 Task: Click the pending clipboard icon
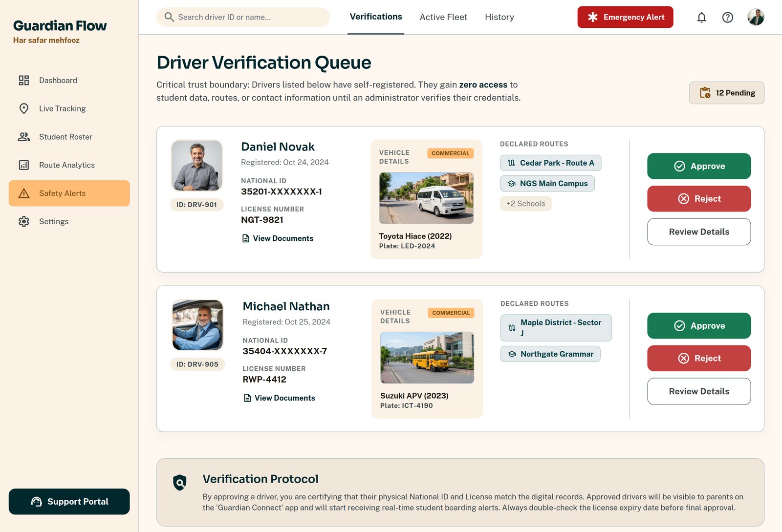point(705,93)
